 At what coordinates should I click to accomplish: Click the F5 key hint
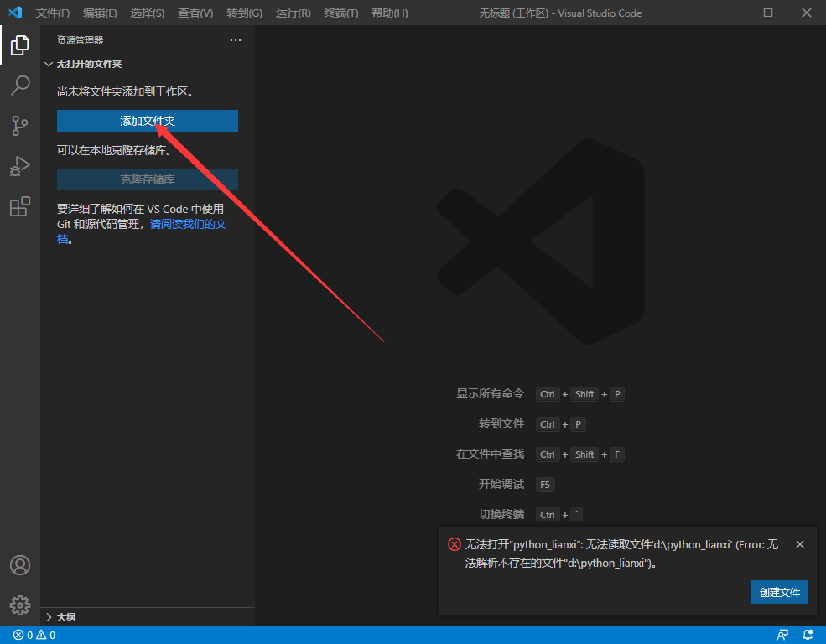pyautogui.click(x=545, y=485)
